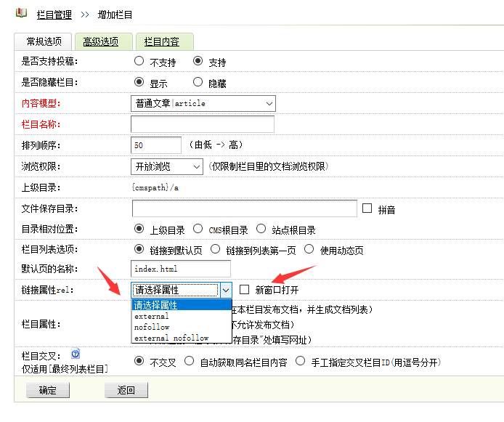Switch to the 高级选项 tab
504x422 pixels.
(102, 41)
